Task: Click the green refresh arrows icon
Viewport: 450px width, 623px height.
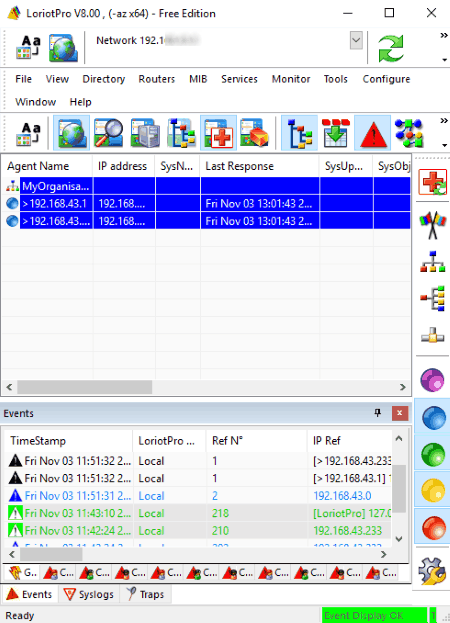Action: click(390, 48)
